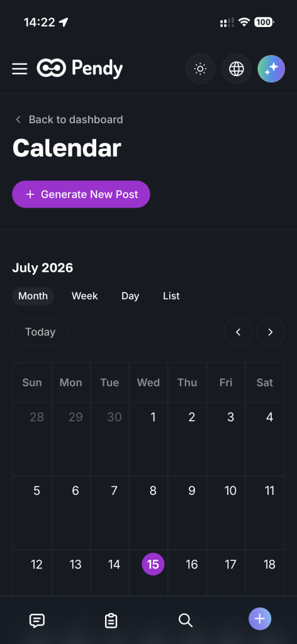Tap the round plus button in bottom bar
The width and height of the screenshot is (297, 644).
(x=260, y=619)
